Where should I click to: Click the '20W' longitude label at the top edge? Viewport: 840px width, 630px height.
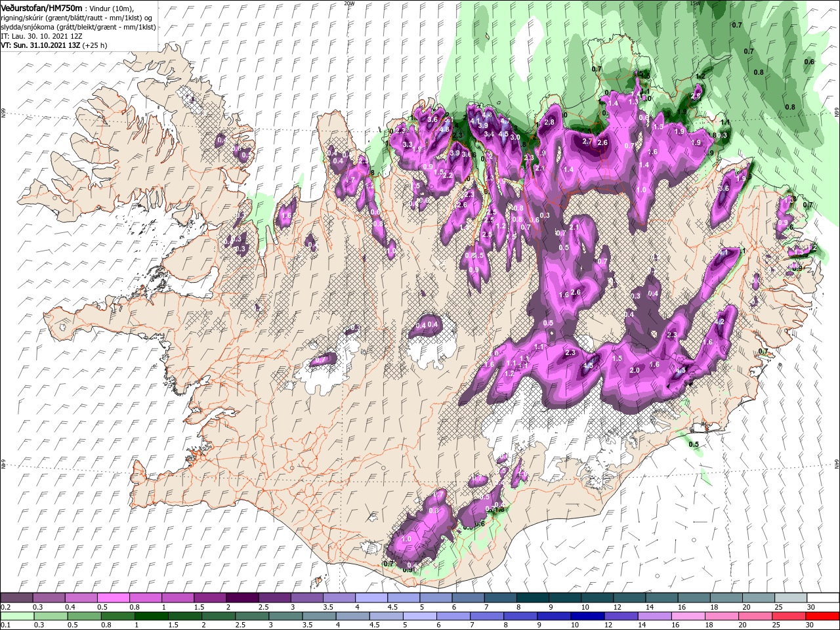tap(349, 3)
